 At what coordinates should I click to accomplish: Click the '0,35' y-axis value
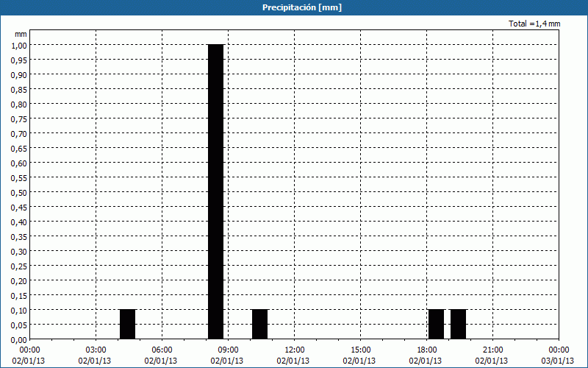pyautogui.click(x=19, y=237)
